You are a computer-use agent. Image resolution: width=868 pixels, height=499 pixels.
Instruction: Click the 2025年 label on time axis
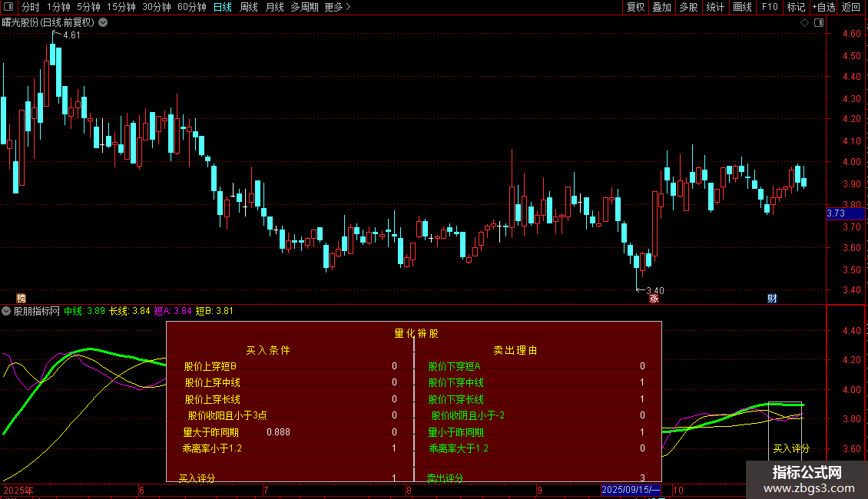coord(18,490)
